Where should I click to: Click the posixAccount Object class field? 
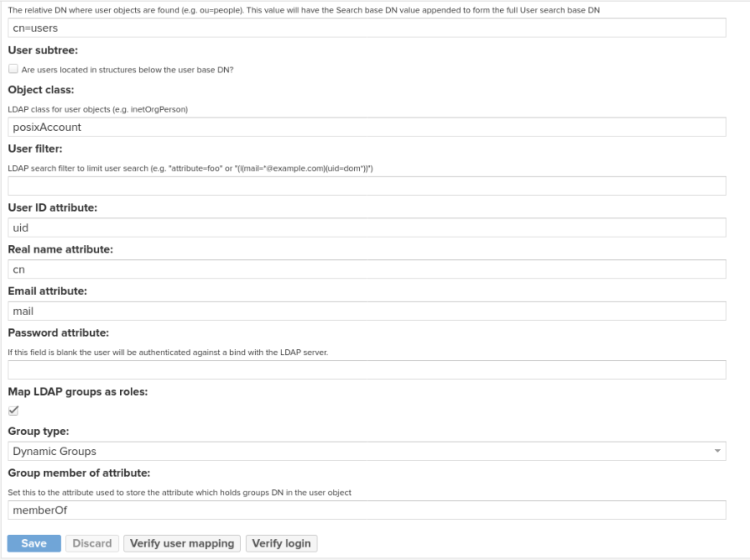pos(367,127)
